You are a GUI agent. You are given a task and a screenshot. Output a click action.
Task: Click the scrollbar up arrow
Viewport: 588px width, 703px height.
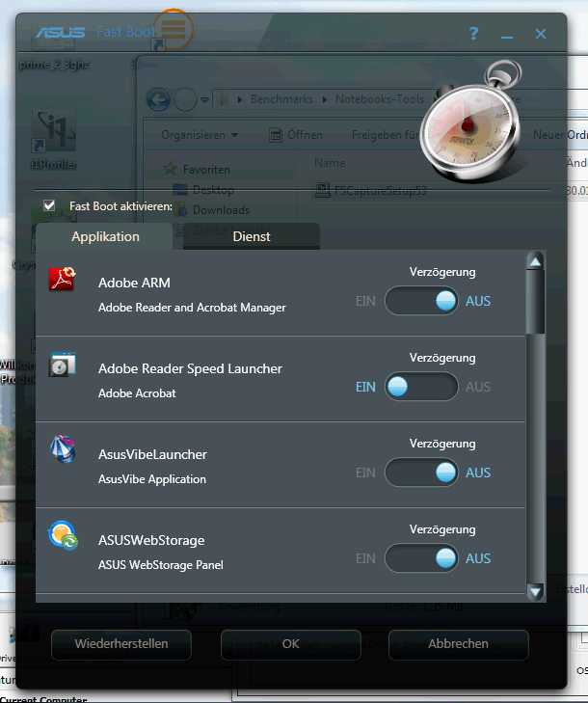pyautogui.click(x=535, y=262)
